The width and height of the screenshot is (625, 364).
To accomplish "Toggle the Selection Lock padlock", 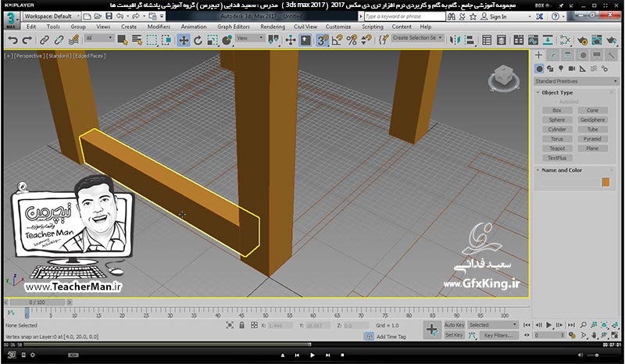I will tap(241, 325).
